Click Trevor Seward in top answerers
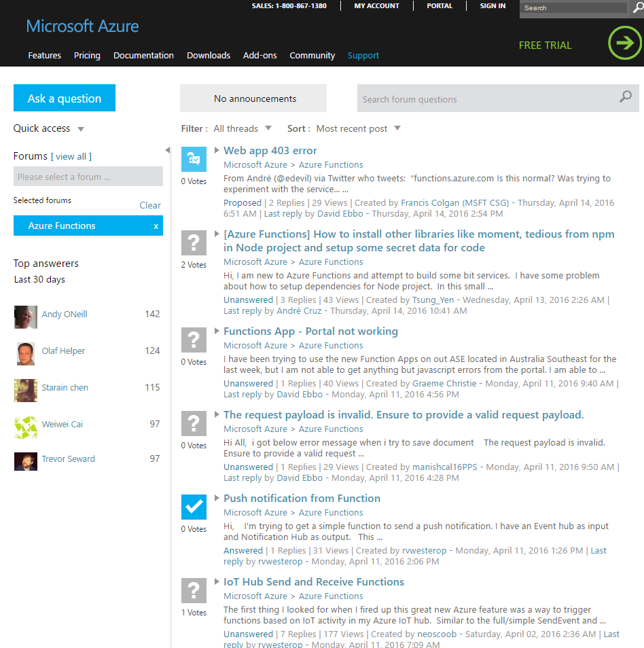644x648 pixels. [68, 458]
